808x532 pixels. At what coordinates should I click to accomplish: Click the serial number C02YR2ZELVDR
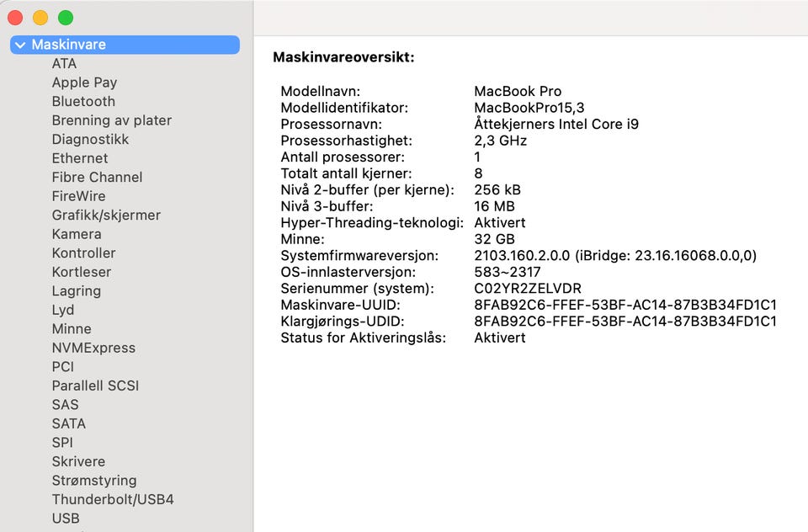point(528,289)
